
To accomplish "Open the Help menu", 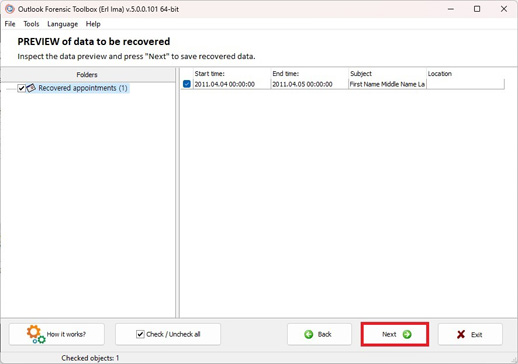I will [x=93, y=24].
